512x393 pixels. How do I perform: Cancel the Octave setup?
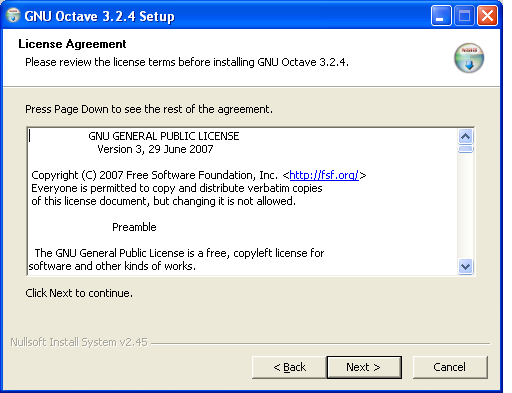pyautogui.click(x=450, y=367)
